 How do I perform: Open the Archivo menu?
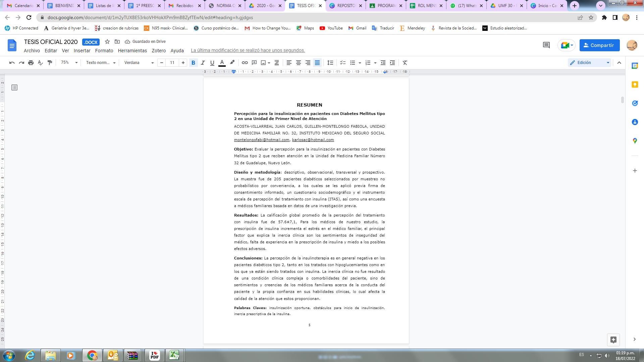click(32, 51)
